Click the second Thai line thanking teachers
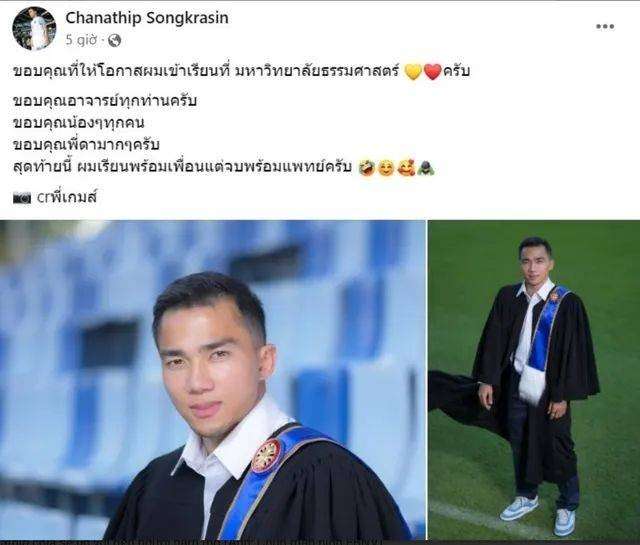The width and height of the screenshot is (640, 545). pos(105,101)
